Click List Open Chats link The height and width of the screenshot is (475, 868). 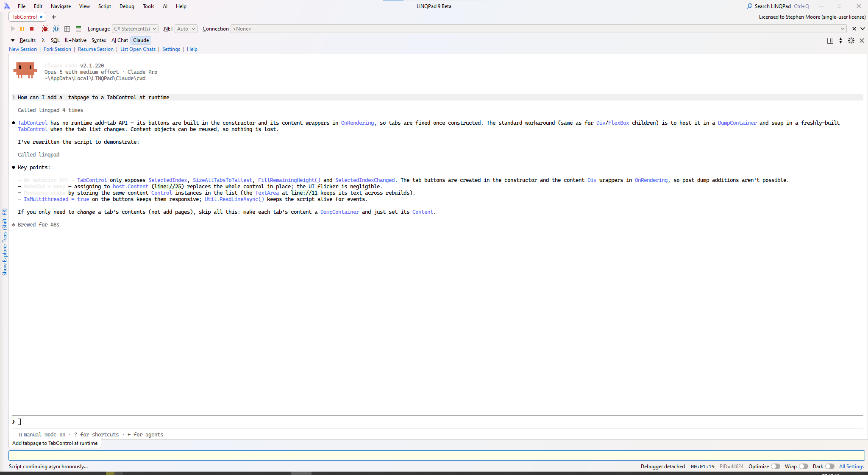tap(138, 49)
